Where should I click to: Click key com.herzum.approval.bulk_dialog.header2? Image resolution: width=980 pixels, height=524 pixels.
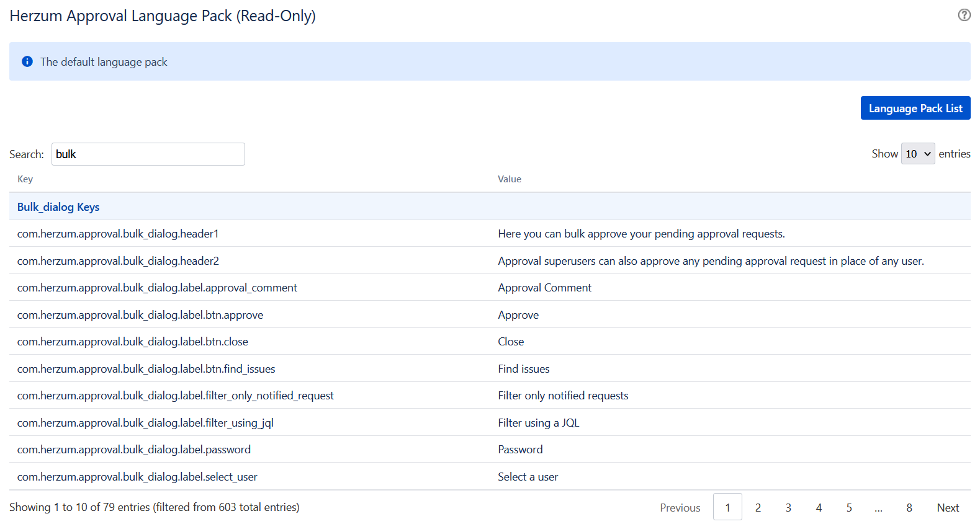118,261
